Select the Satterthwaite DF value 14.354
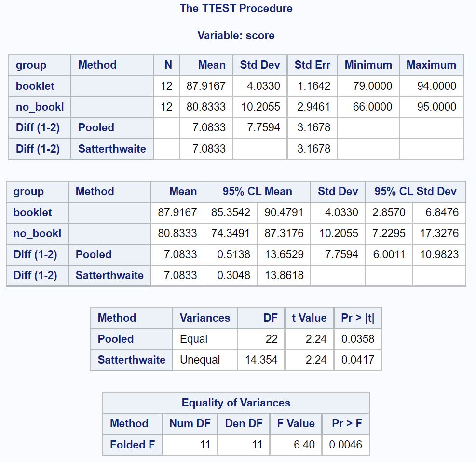 261,360
